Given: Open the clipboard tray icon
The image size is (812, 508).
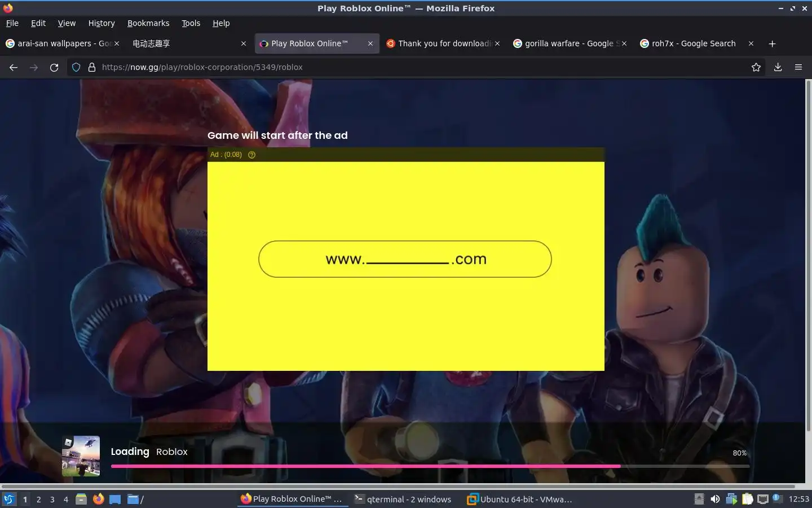Looking at the screenshot, I should pyautogui.click(x=747, y=499).
